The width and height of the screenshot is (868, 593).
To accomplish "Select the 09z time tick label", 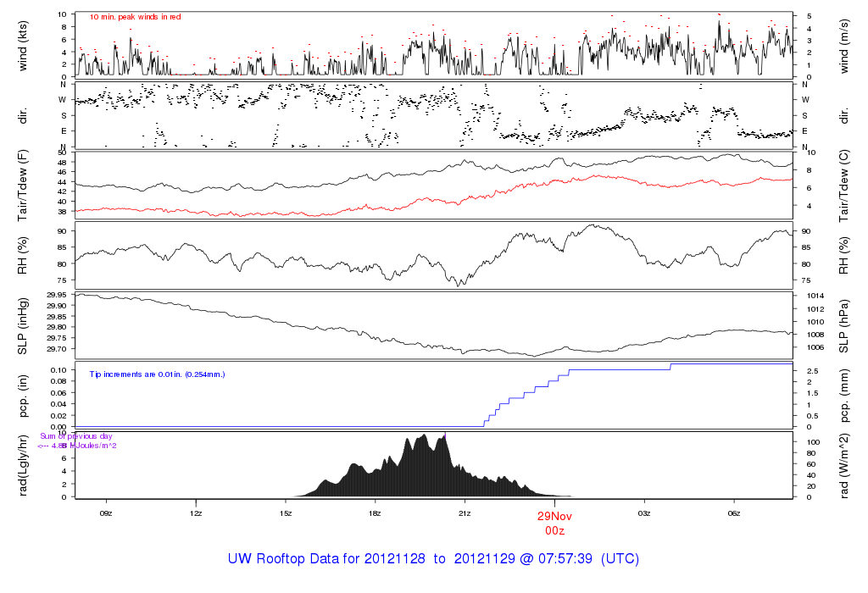I will click(x=106, y=513).
